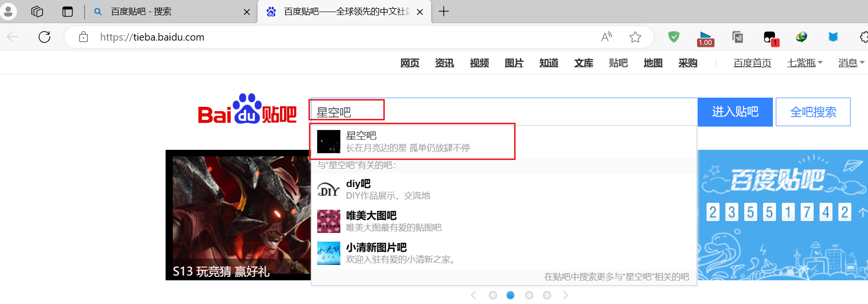Go to previous carousel slide arrow
This screenshot has height=304, width=868.
pyautogui.click(x=474, y=295)
